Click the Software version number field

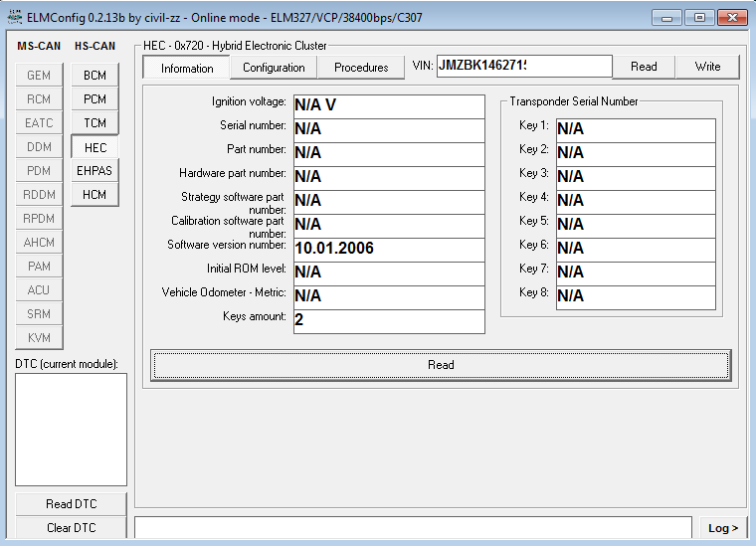click(388, 249)
